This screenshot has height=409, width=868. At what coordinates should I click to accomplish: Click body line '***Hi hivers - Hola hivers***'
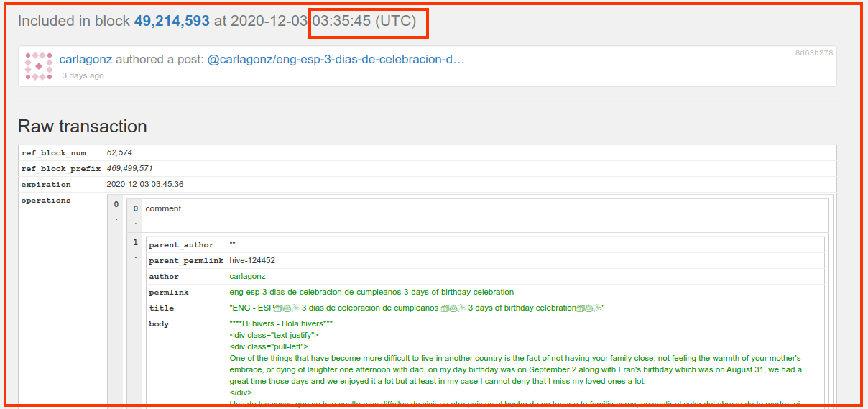(x=281, y=323)
